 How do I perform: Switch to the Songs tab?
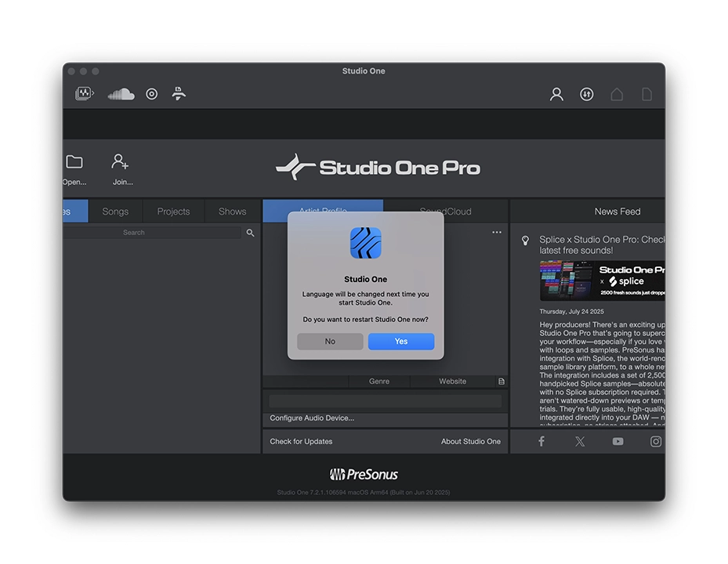[x=115, y=211]
